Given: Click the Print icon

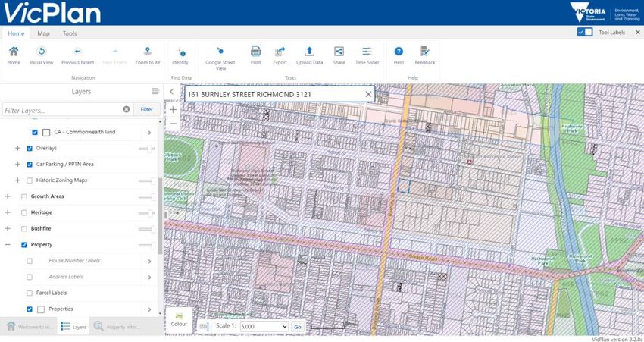Looking at the screenshot, I should click(x=256, y=52).
